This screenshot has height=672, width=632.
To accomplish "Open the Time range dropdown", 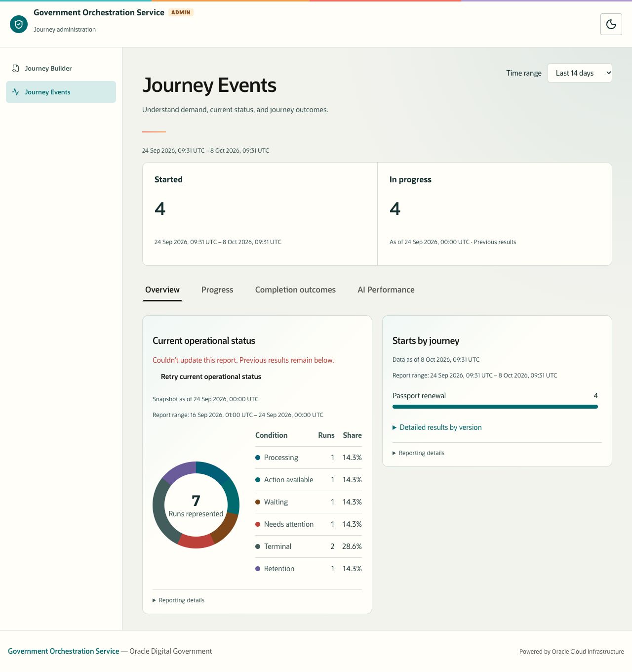I will 580,73.
